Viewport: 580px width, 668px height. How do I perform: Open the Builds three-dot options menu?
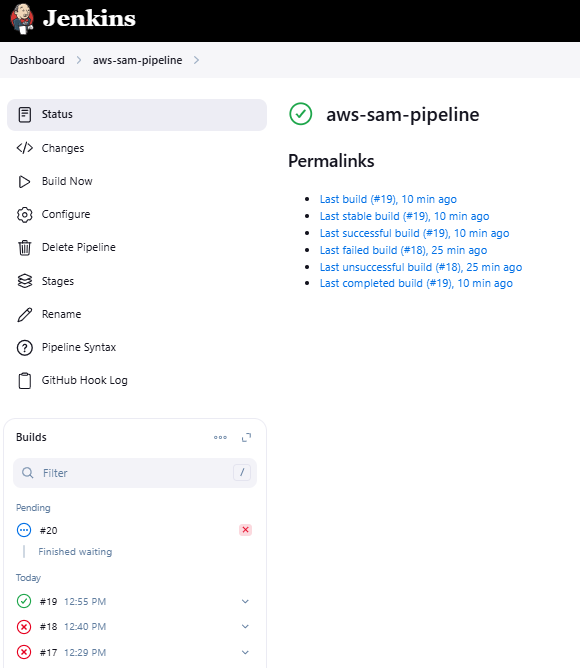point(220,438)
